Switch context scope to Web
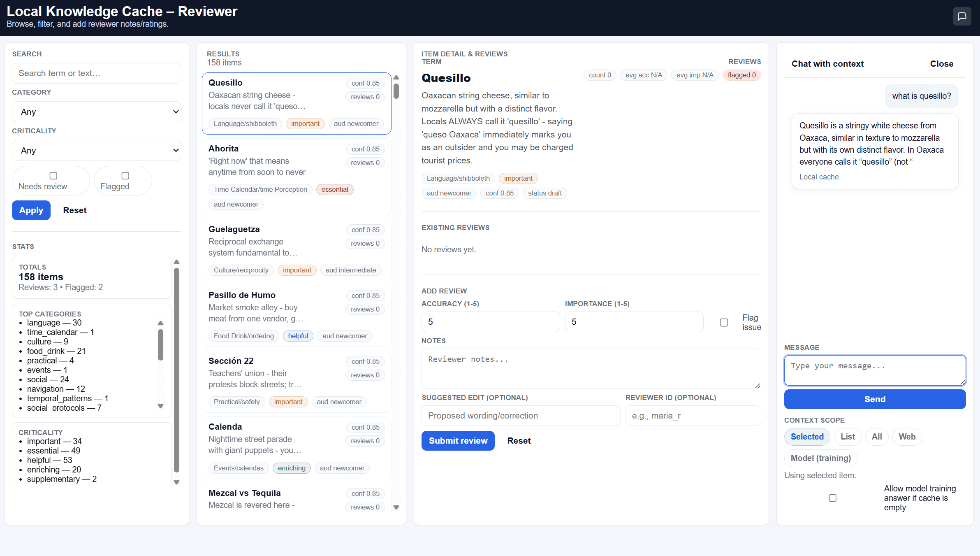Screen dimensions: 980x556 [x=907, y=437]
